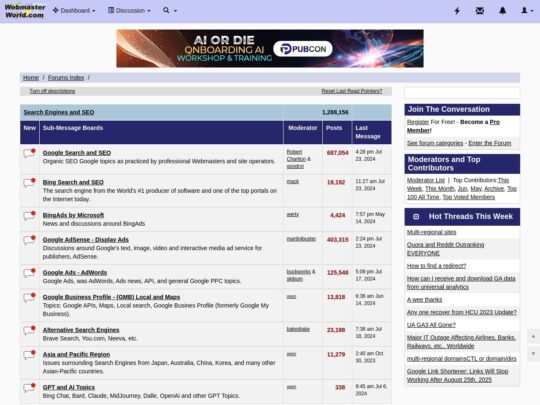This screenshot has width=540, height=405.
Task: Open Quora and Reddit Outranking EVERYONE thread
Action: click(x=445, y=249)
